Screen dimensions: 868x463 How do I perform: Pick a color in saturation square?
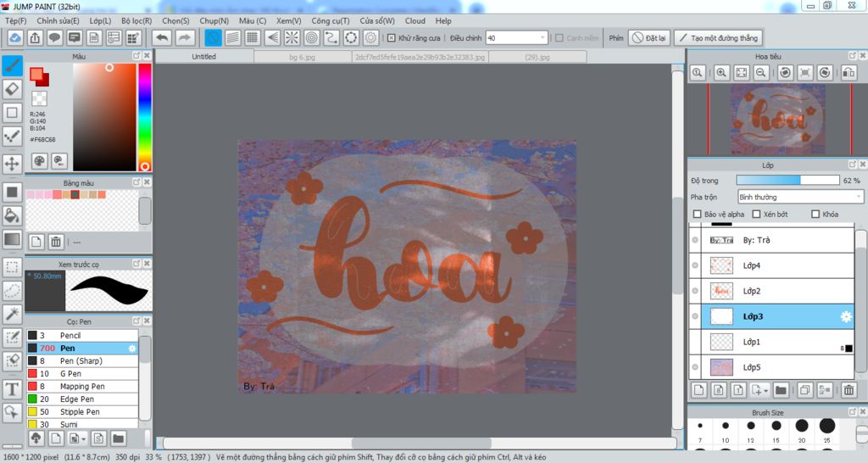pyautogui.click(x=104, y=117)
